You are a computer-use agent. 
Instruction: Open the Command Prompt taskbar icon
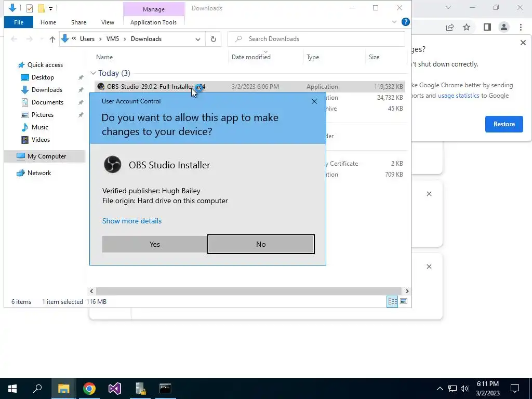click(x=165, y=389)
